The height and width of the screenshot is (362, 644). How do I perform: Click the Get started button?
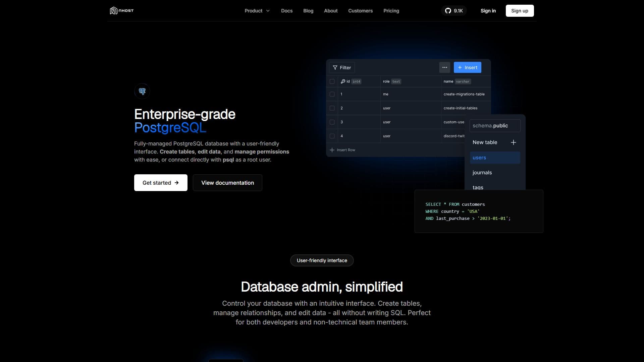tap(161, 183)
